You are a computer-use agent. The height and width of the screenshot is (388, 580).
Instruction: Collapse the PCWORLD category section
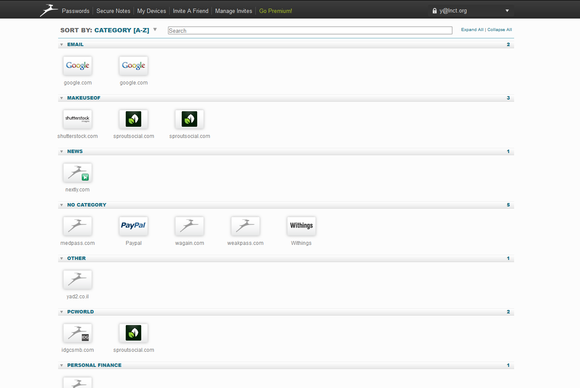click(61, 312)
